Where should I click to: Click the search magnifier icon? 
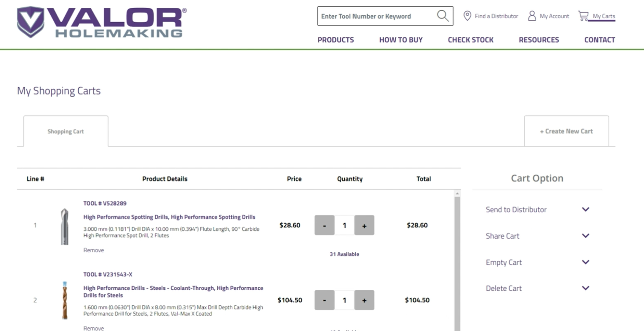pyautogui.click(x=442, y=16)
